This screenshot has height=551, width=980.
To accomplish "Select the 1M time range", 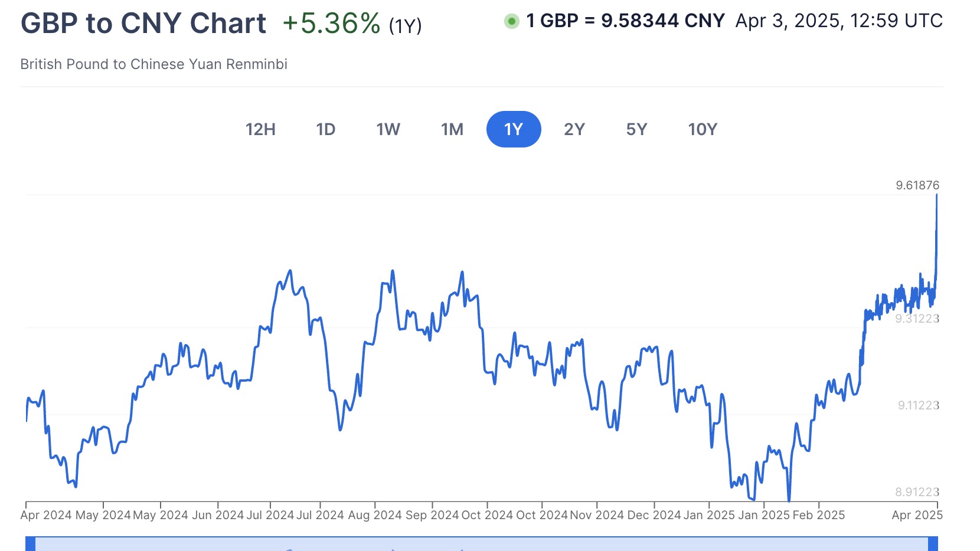I will coord(452,129).
